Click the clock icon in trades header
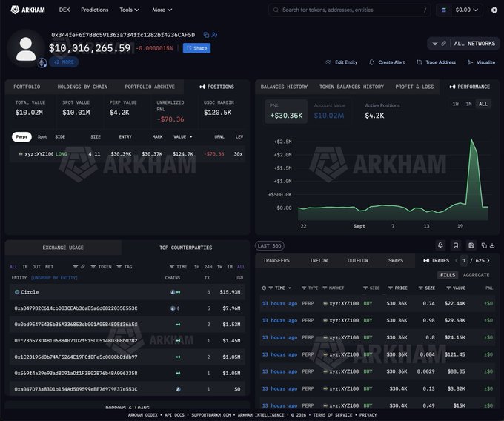Screen dimensions: 504x421 pos(264,288)
